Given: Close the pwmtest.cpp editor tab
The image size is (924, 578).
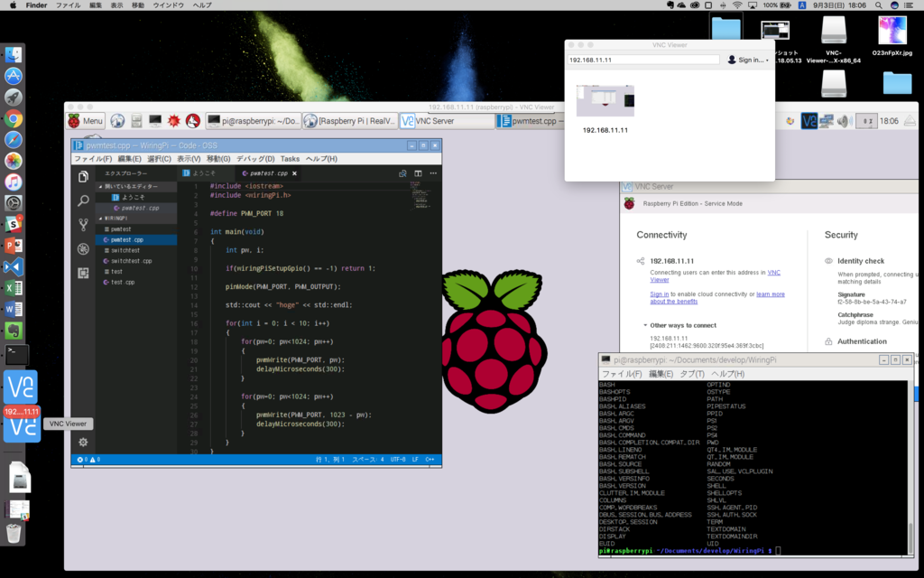Looking at the screenshot, I should [x=294, y=173].
